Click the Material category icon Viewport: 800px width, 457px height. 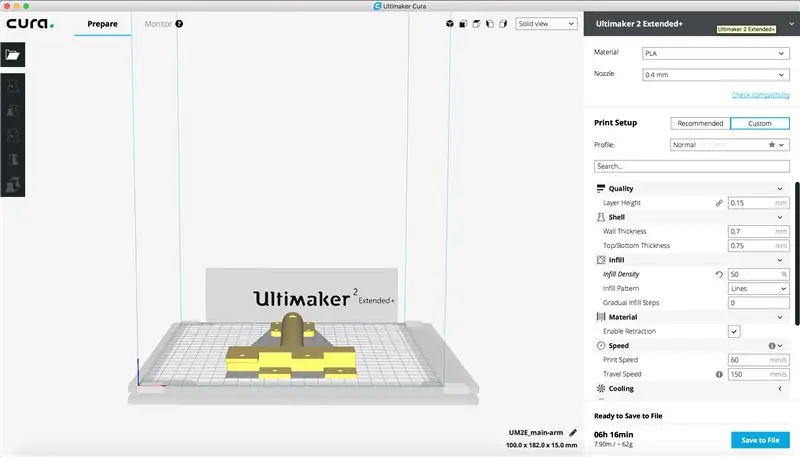pyautogui.click(x=601, y=317)
